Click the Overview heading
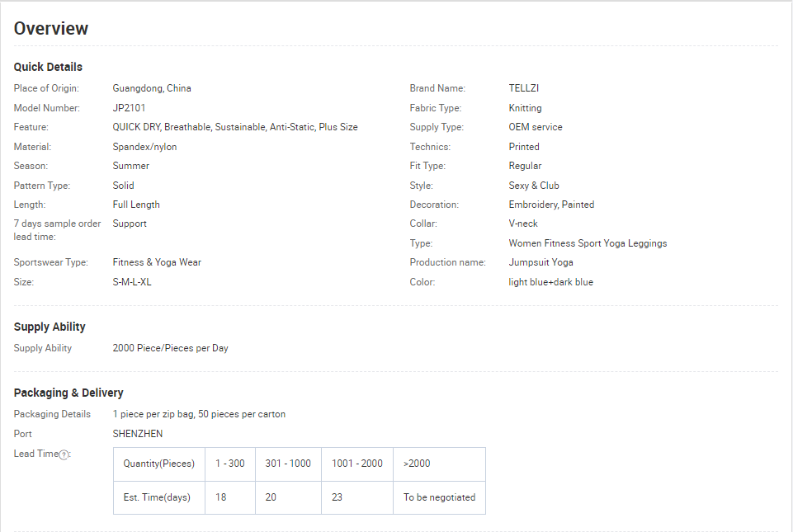Screen dimensions: 793x532 (x=51, y=28)
